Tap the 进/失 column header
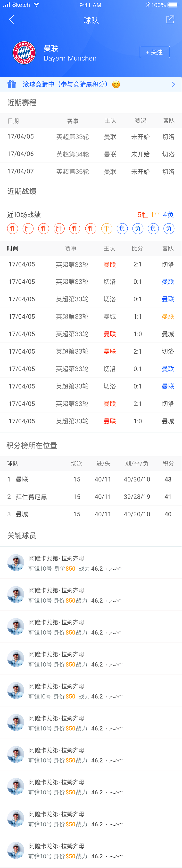182x868 pixels. click(x=103, y=463)
